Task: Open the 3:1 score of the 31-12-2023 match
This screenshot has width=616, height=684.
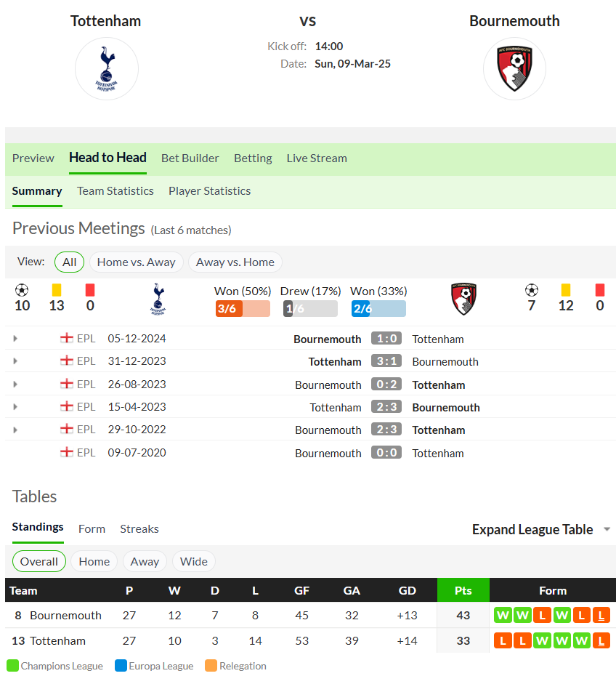Action: pyautogui.click(x=386, y=361)
